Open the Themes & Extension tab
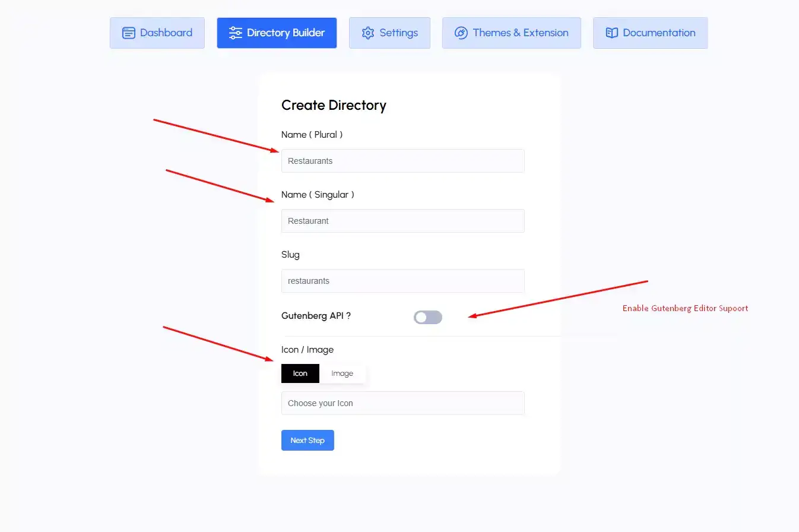The width and height of the screenshot is (799, 532). pos(512,33)
